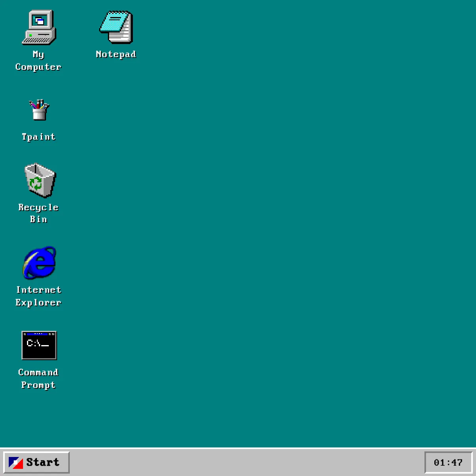This screenshot has height=476, width=476.
Task: Click the "Command Prompt" label text
Action: (x=38, y=379)
